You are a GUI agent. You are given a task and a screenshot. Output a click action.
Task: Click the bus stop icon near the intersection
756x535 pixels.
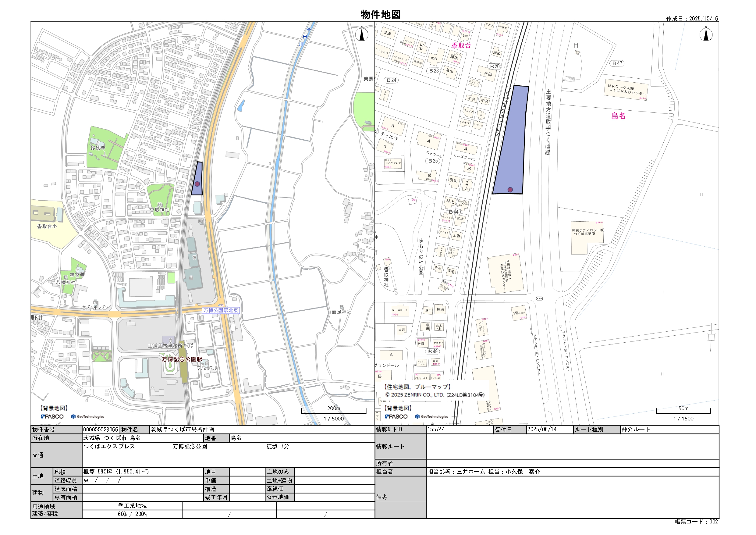click(x=539, y=298)
